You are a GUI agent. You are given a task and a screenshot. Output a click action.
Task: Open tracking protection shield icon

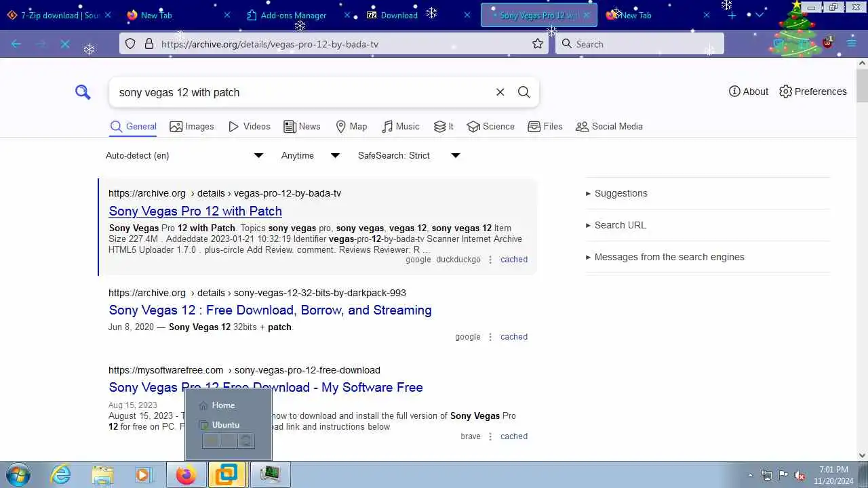(x=130, y=44)
